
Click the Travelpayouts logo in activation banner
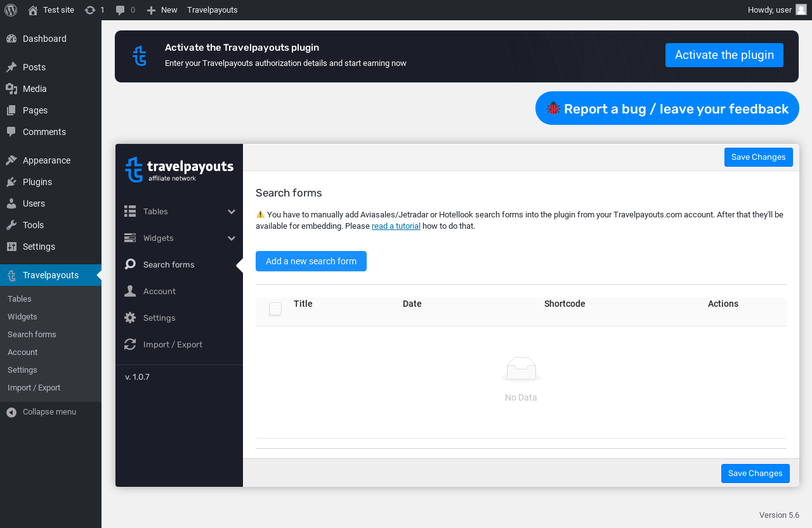click(140, 56)
